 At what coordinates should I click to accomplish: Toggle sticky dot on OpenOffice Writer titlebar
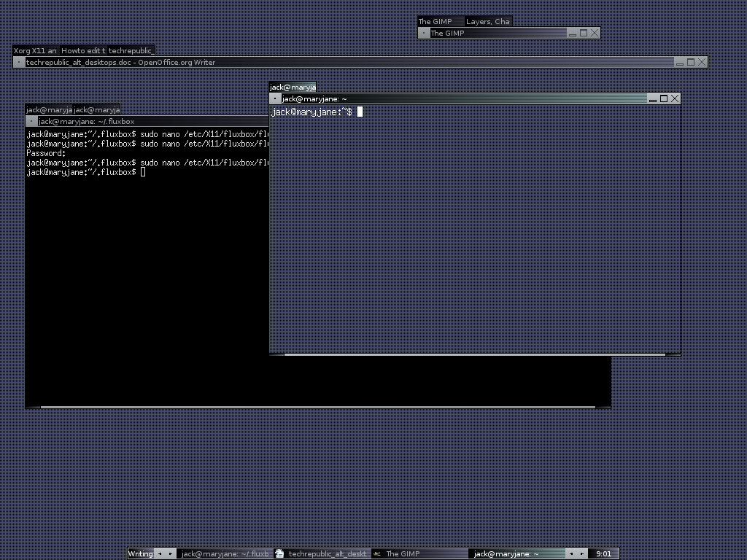click(x=19, y=62)
